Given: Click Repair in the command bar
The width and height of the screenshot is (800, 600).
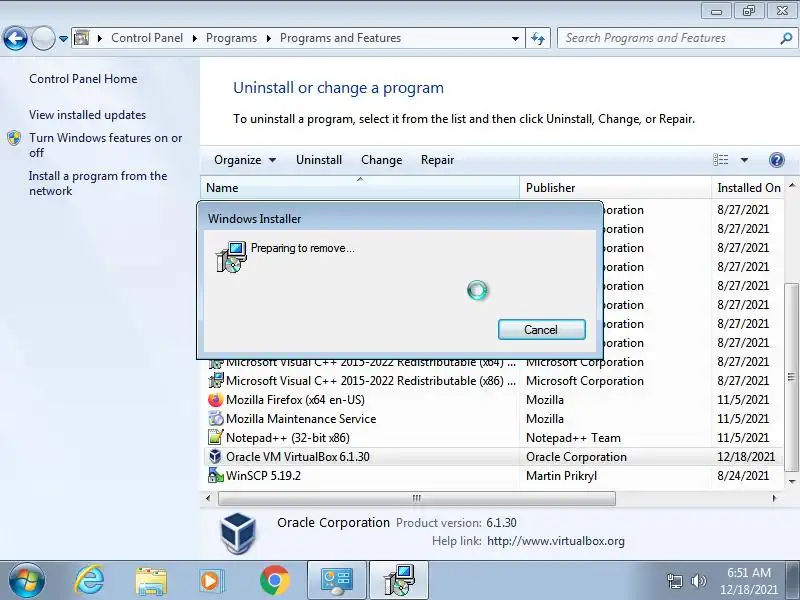Looking at the screenshot, I should pyautogui.click(x=437, y=160).
